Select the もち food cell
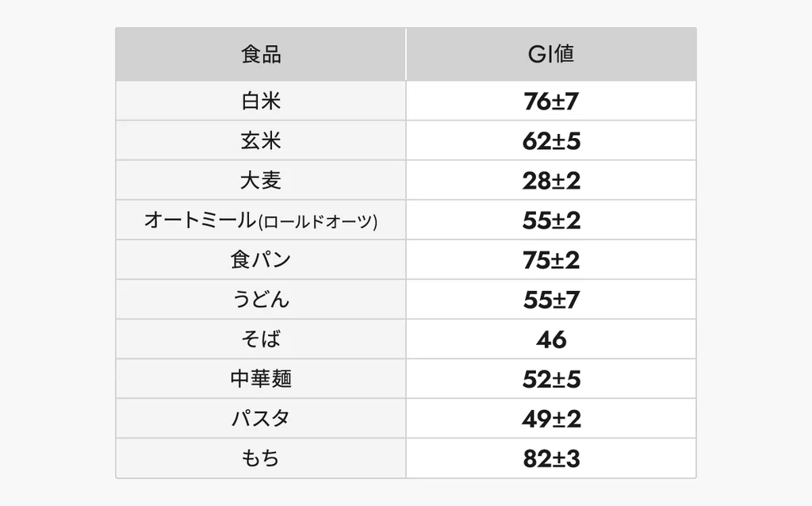The width and height of the screenshot is (812, 506). (x=261, y=458)
